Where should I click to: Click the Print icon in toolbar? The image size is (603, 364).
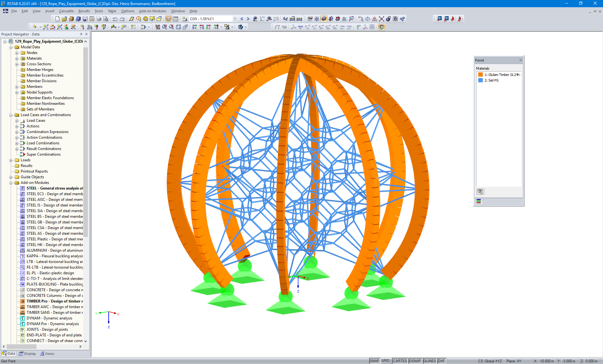pos(99,19)
